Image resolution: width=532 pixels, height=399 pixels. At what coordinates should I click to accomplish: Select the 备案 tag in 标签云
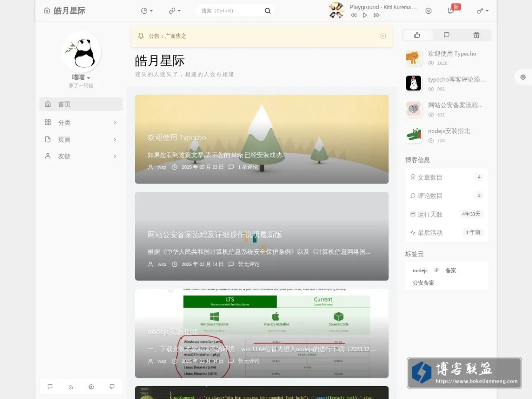(451, 270)
